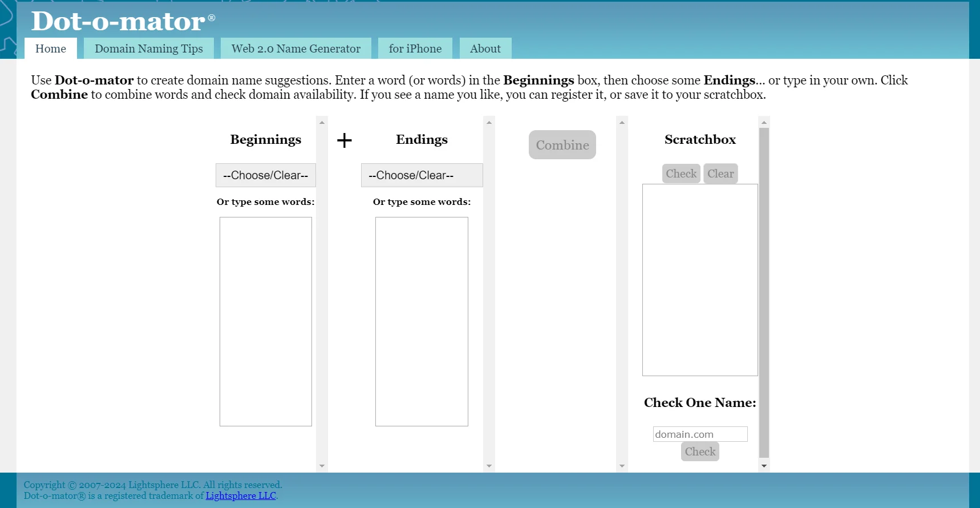Viewport: 980px width, 508px height.
Task: Open the Beginnings Choose/Clear dropdown
Action: click(x=265, y=175)
